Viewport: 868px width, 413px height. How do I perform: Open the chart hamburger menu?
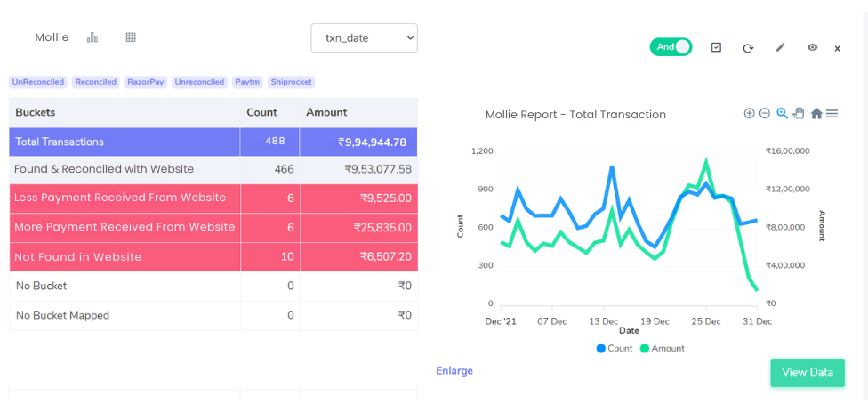point(832,114)
